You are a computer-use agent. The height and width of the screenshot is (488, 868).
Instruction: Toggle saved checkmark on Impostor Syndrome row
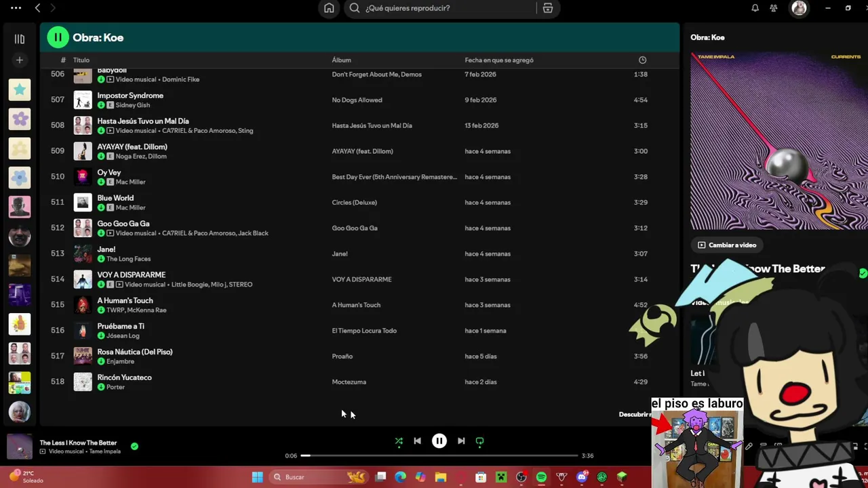(101, 105)
